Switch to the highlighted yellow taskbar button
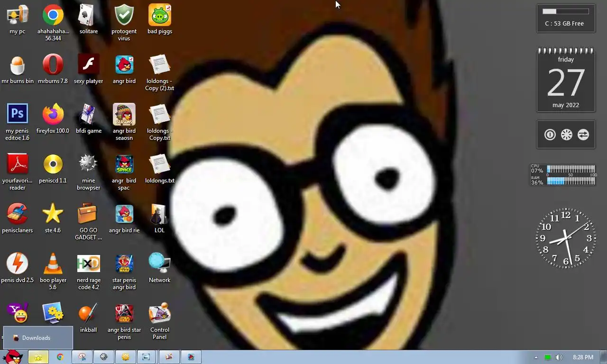 coord(38,357)
